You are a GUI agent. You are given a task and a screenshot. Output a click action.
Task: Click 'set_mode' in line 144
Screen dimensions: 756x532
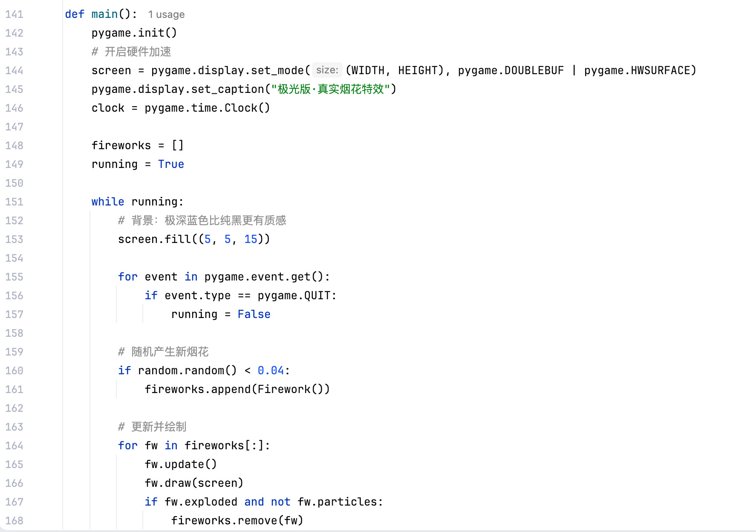277,71
